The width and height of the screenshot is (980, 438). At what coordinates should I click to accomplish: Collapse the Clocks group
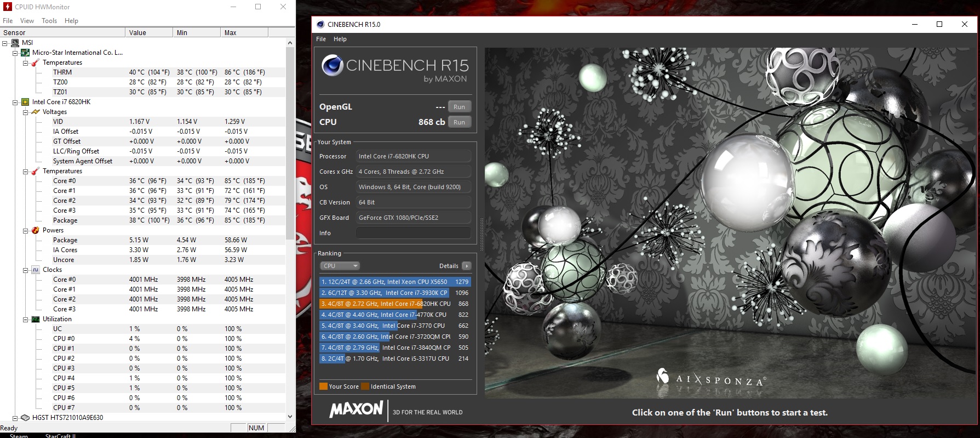26,270
